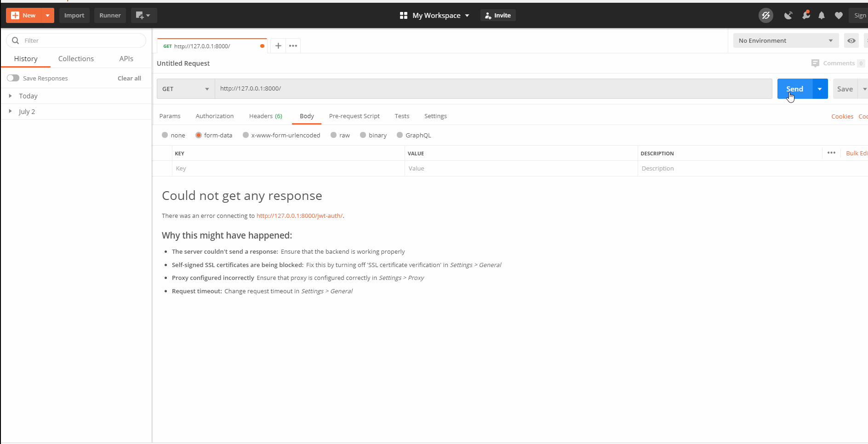This screenshot has width=868, height=444.
Task: Click the Send button
Action: click(x=795, y=89)
